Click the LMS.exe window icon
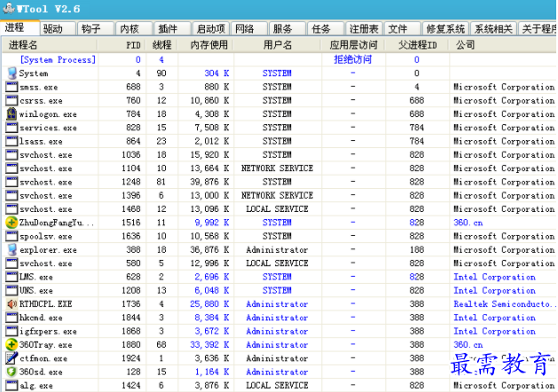The height and width of the screenshot is (392, 558). [x=12, y=277]
